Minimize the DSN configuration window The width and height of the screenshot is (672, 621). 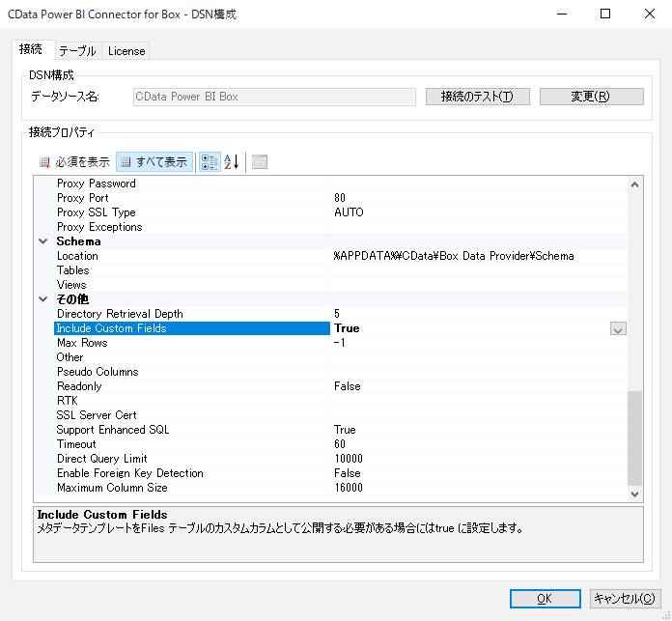tap(562, 14)
